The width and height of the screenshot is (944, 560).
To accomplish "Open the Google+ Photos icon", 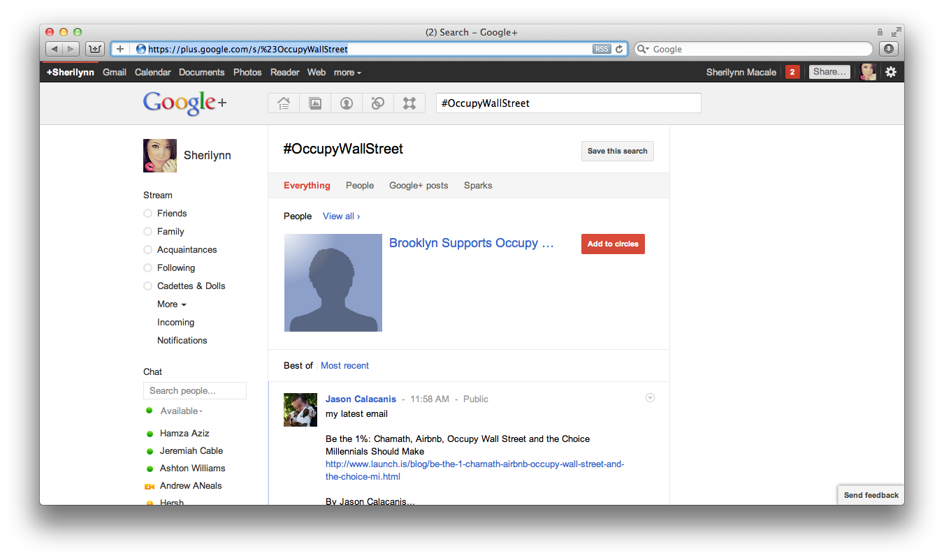I will click(x=315, y=103).
